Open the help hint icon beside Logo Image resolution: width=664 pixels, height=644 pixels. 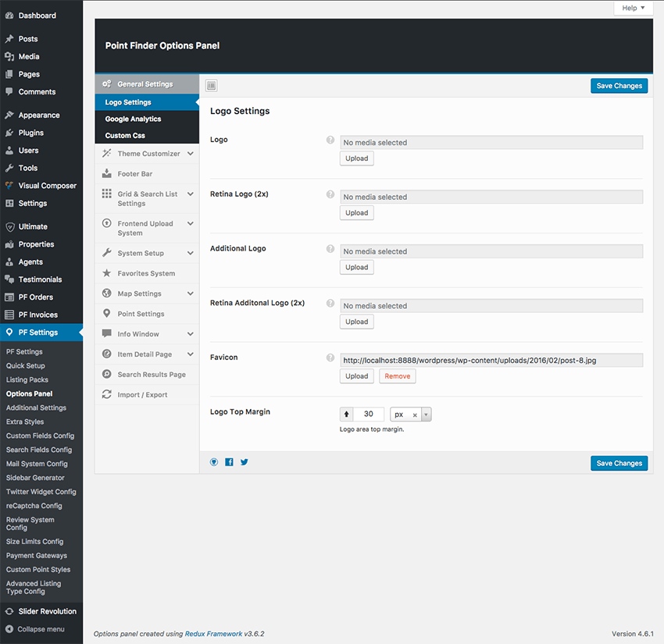pos(330,140)
